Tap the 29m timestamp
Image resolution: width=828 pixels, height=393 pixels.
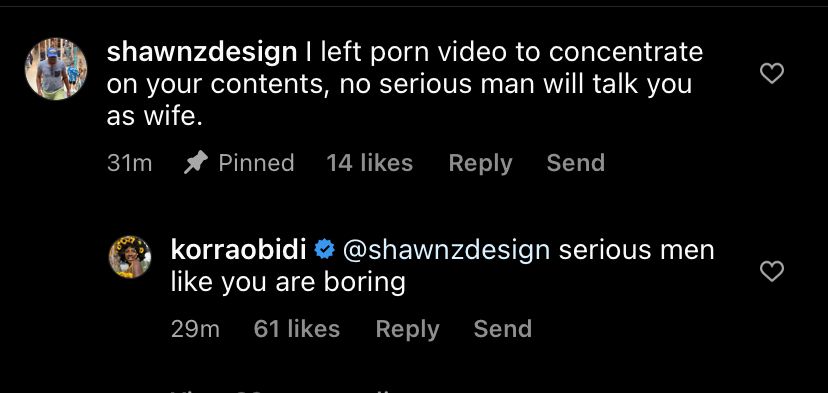[195, 330]
